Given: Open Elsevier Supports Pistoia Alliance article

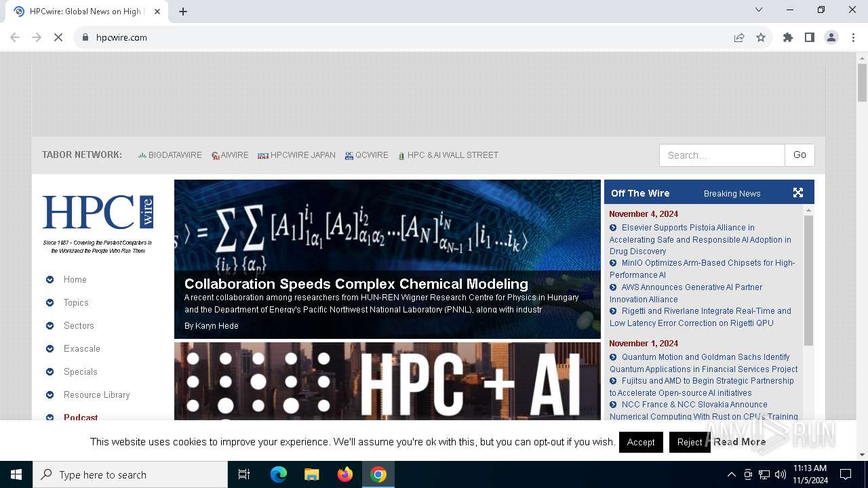Looking at the screenshot, I should point(700,239).
